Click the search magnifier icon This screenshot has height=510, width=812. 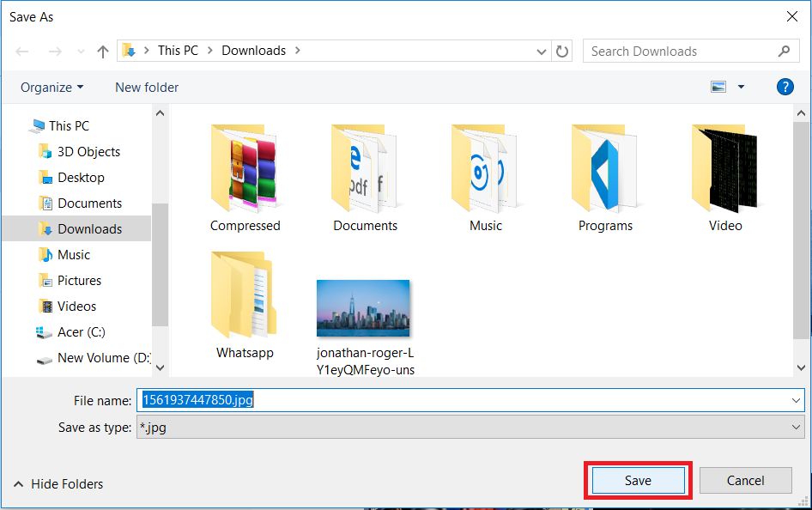(784, 52)
